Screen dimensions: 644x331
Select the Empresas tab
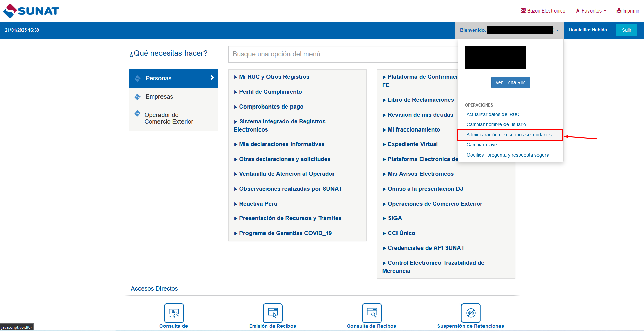174,97
